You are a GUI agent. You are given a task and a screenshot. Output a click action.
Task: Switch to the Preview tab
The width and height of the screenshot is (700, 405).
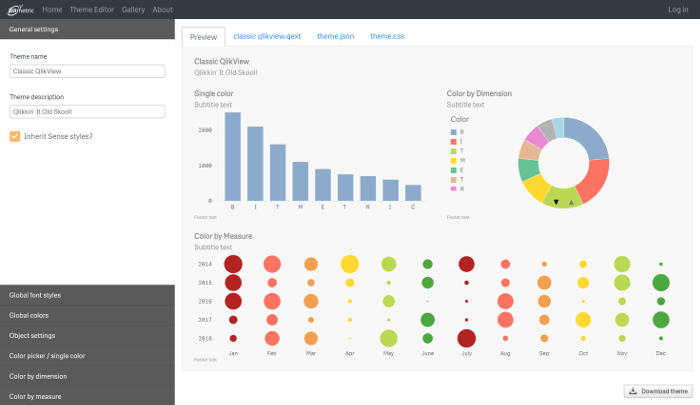point(203,37)
